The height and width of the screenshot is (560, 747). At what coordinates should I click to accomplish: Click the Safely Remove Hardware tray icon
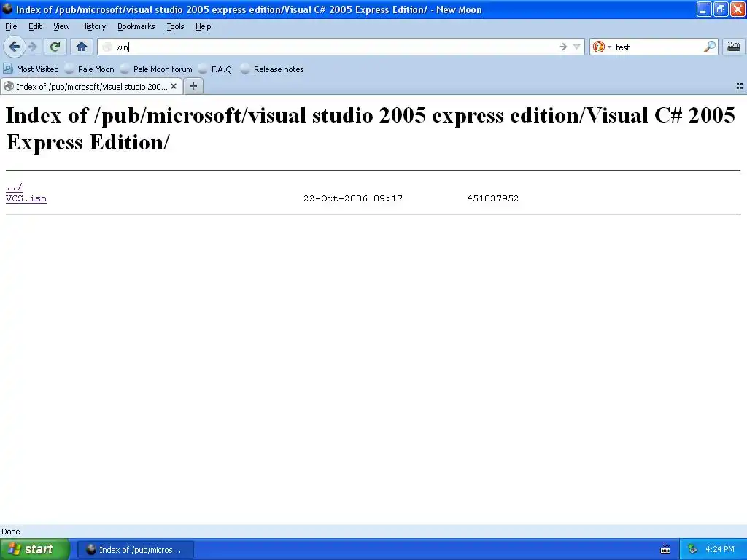point(693,550)
